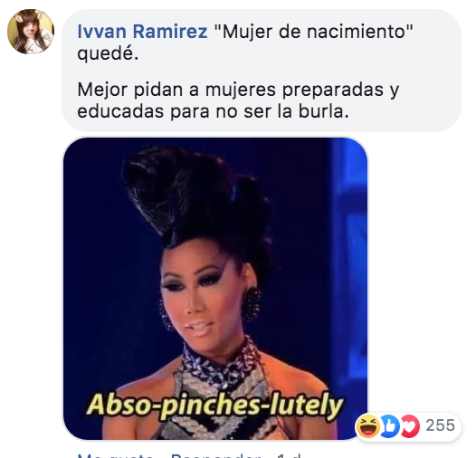Click the "Mejor pidan a mujeres preparadas" paragraph
This screenshot has width=476, height=458.
(238, 100)
